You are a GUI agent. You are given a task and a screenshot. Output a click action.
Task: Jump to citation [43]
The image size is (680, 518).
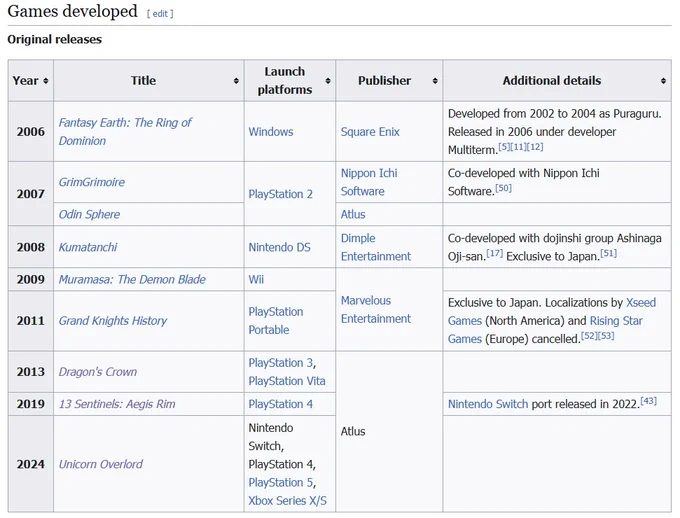[648, 400]
